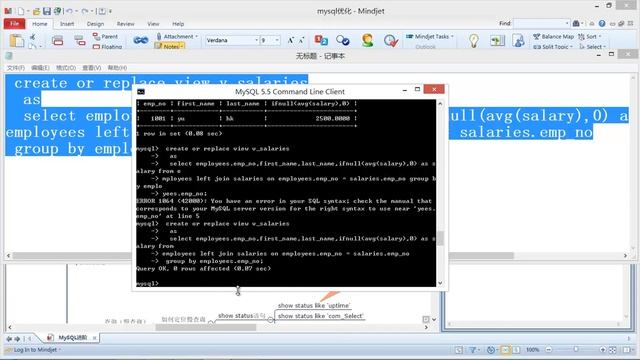640x360 pixels.
Task: Select the 'show status like com_Select' topic
Action: pos(320,316)
